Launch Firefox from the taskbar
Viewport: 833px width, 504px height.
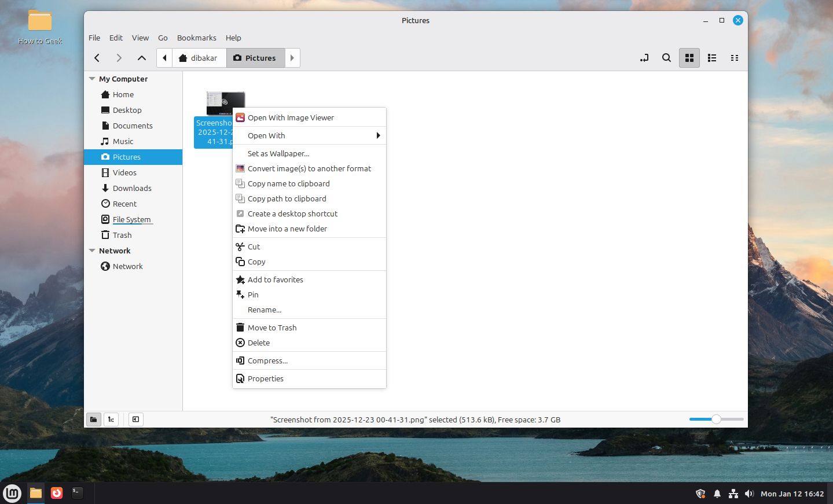[x=56, y=493]
